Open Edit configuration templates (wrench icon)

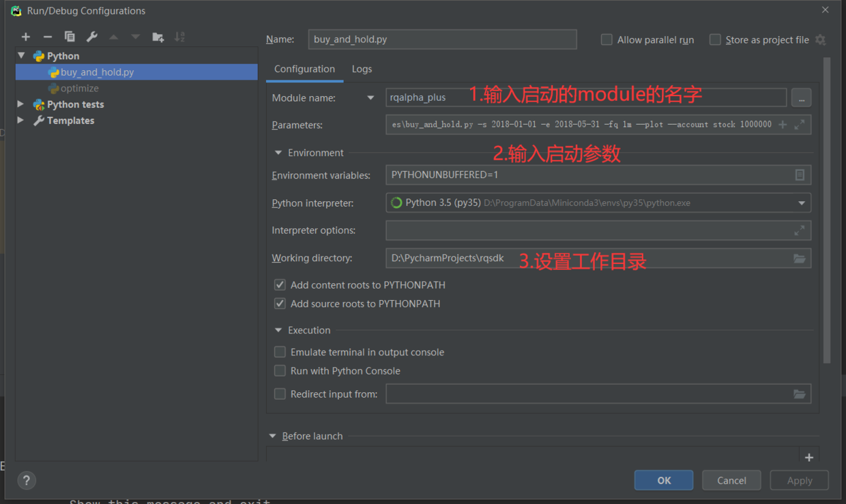[91, 36]
